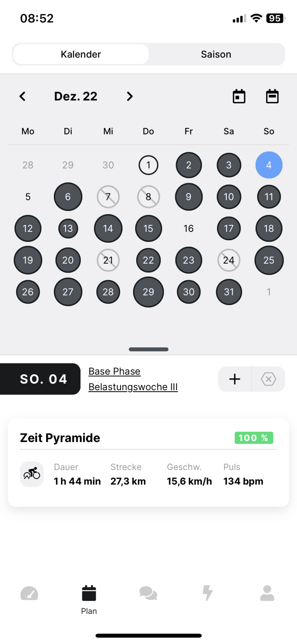Open the Belastungswoche III link
The image size is (297, 644).
[133, 387]
